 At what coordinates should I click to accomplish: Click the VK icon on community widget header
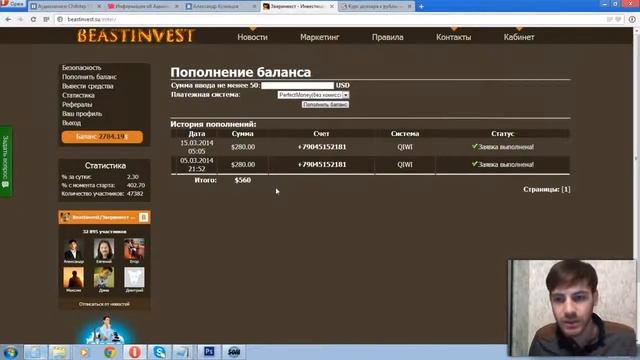pos(144,217)
